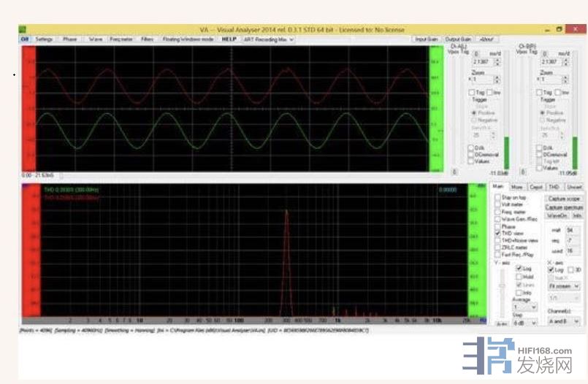The width and height of the screenshot is (588, 384).
Task: Open the Freq.meter tool
Action: (x=121, y=39)
